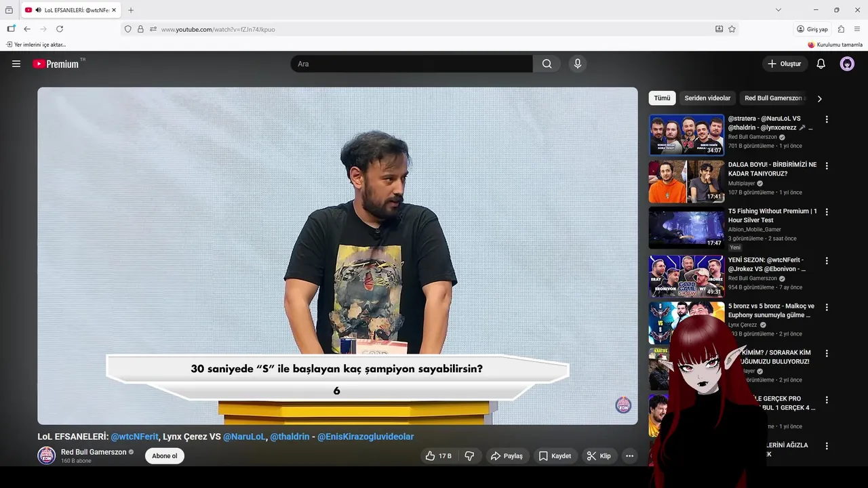Open sidebar toggle icon left of back
Image resolution: width=868 pixels, height=488 pixels.
(x=11, y=29)
